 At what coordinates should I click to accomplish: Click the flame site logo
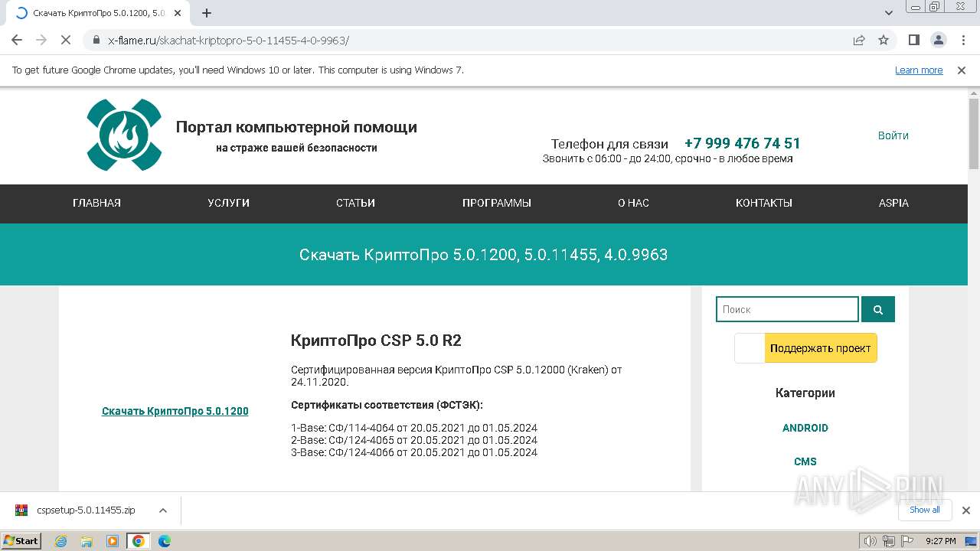coord(124,135)
